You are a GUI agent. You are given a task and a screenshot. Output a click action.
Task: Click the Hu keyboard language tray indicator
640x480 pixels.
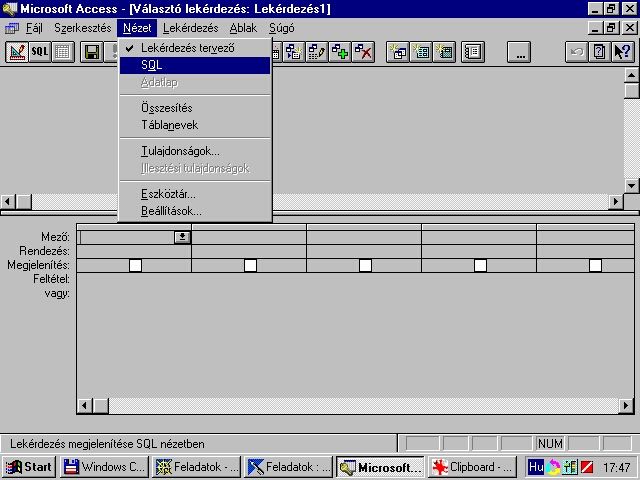point(535,467)
